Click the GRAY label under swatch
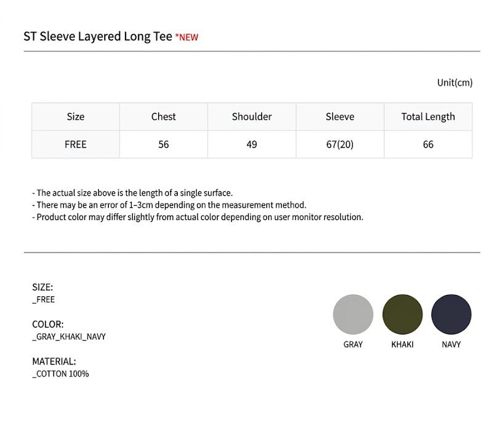The image size is (504, 426). pos(353,344)
